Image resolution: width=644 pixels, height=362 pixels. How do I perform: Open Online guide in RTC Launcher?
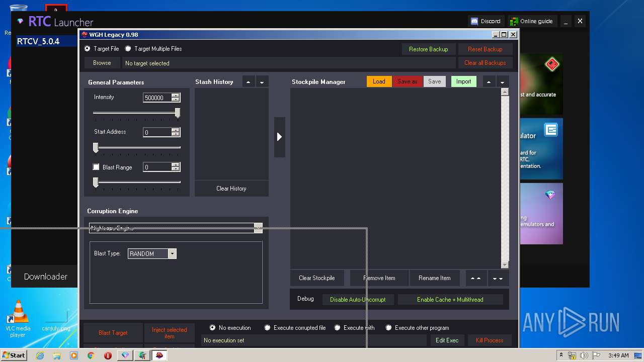point(532,21)
